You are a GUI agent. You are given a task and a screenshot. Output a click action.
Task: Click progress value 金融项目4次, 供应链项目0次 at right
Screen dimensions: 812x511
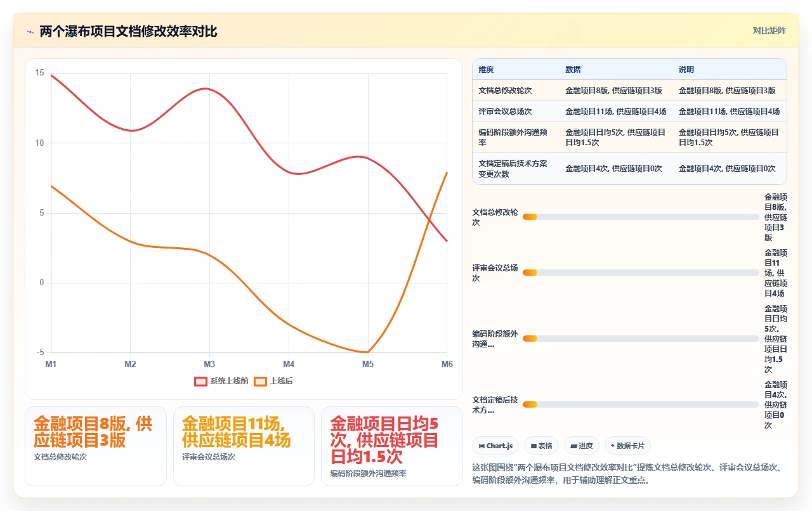coord(776,404)
